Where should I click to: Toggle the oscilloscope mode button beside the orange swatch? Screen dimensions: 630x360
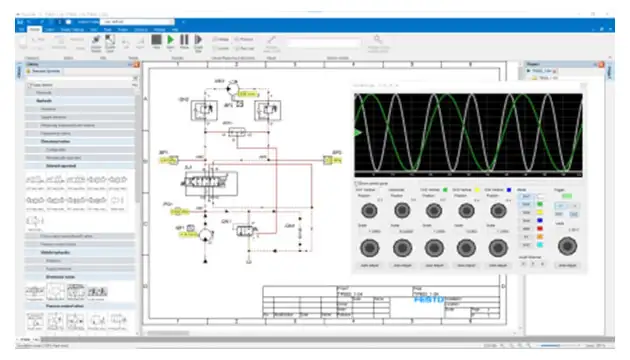(x=526, y=237)
